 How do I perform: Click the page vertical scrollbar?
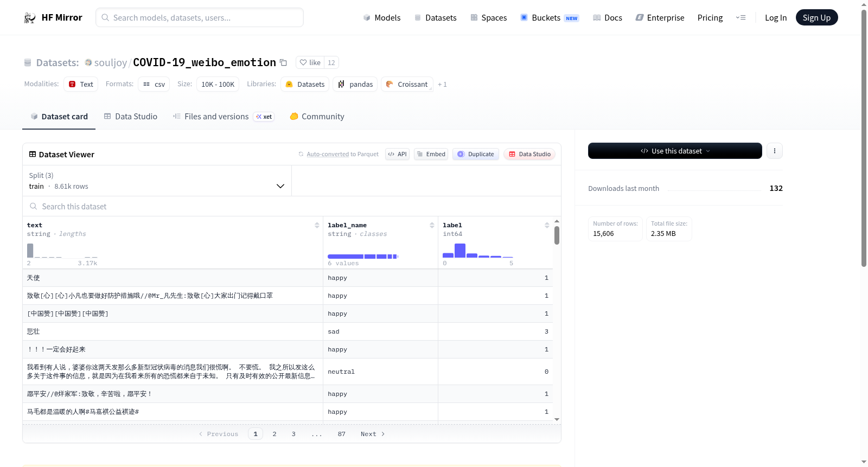point(864,138)
